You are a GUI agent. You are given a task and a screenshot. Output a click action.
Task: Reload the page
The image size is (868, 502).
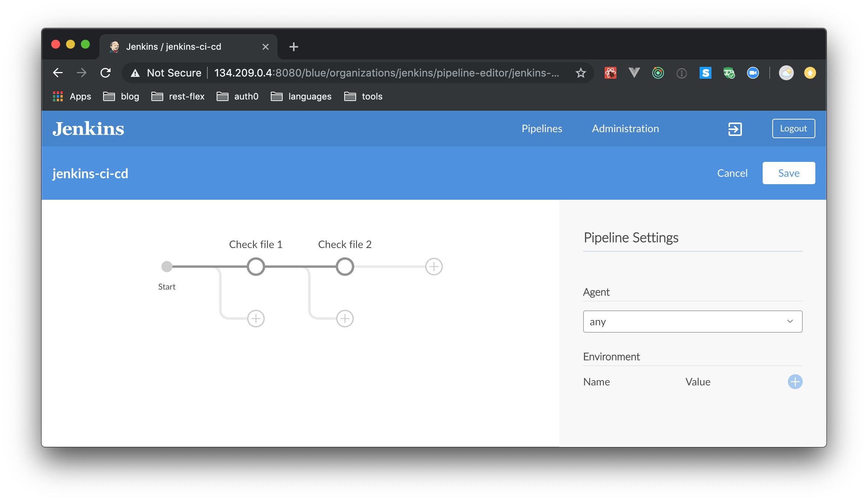click(106, 73)
